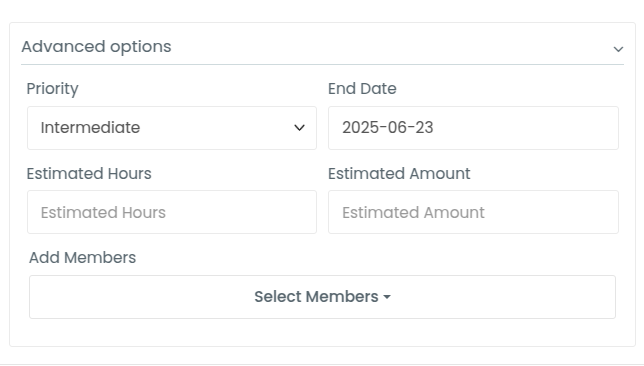644x366 pixels.
Task: Click the Add Members label
Action: coord(82,258)
